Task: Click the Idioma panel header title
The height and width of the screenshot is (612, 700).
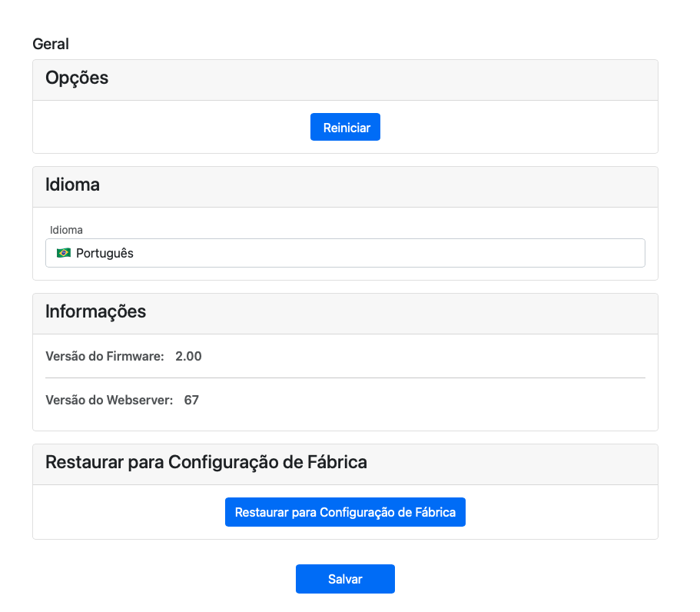Action: tap(72, 185)
